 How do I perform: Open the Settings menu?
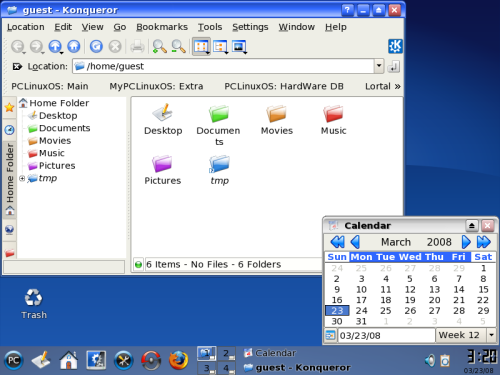tap(250, 27)
